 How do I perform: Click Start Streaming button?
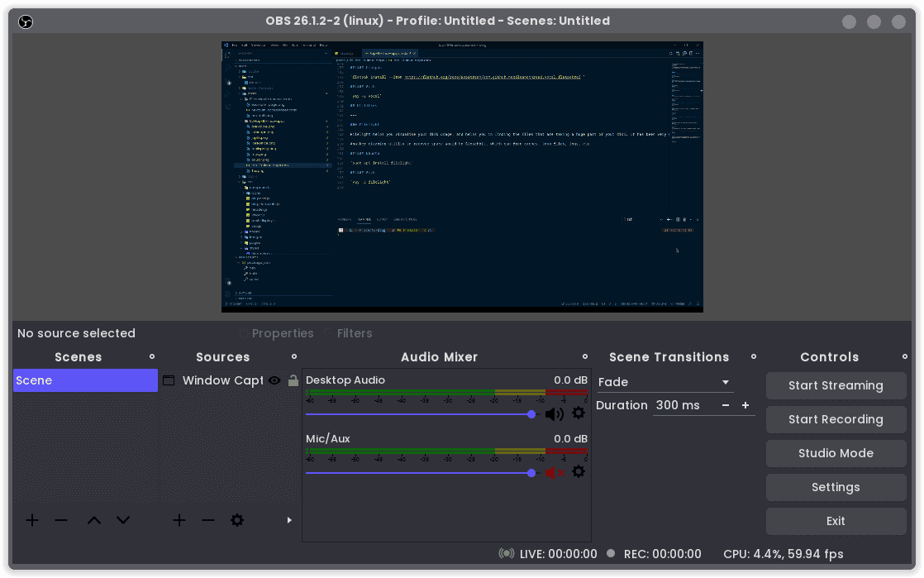pyautogui.click(x=836, y=385)
